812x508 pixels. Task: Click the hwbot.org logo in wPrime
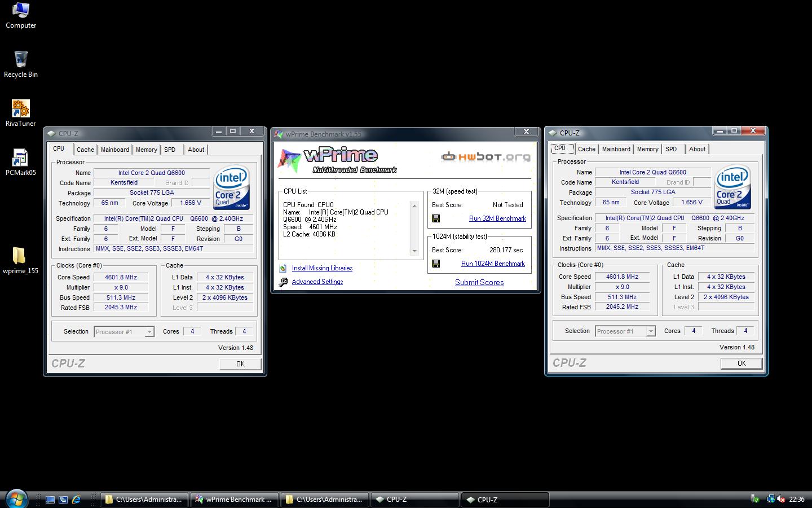click(x=486, y=156)
